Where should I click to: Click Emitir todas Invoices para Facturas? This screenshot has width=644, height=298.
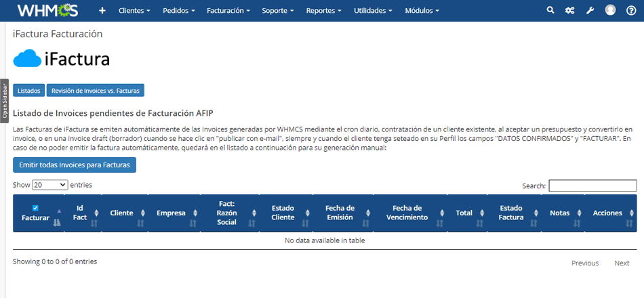(75, 165)
